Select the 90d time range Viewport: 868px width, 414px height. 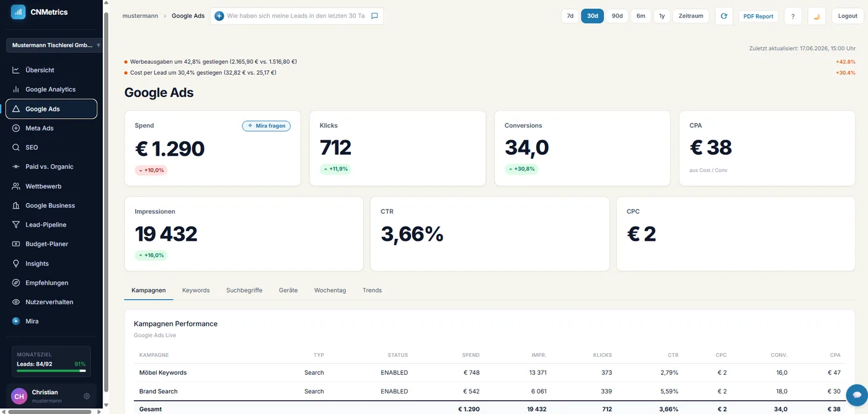tap(617, 16)
